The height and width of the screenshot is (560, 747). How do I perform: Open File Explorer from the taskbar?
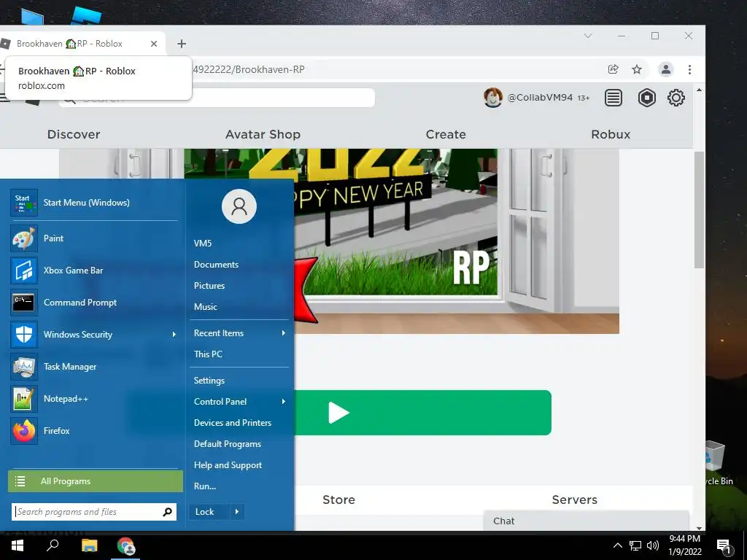tap(89, 545)
